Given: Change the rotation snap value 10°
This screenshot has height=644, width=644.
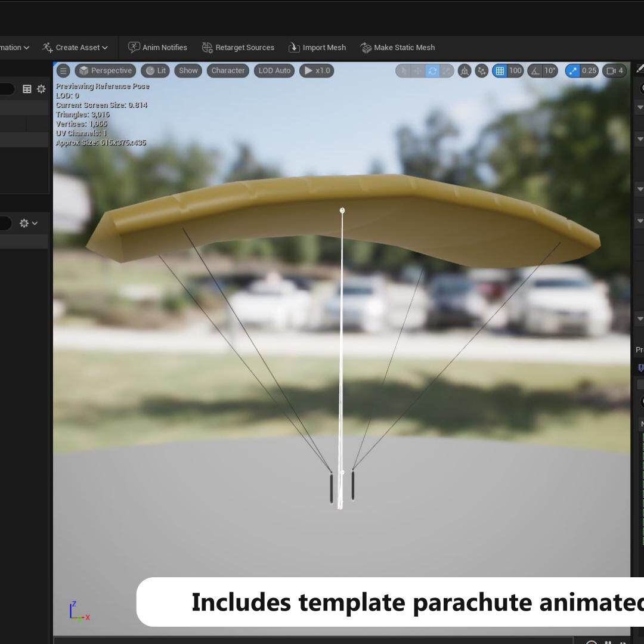Looking at the screenshot, I should point(550,71).
